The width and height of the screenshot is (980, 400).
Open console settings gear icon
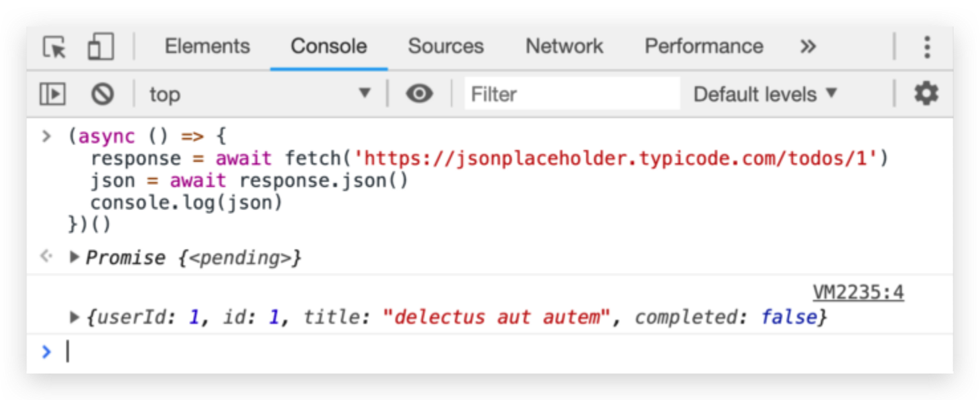926,94
